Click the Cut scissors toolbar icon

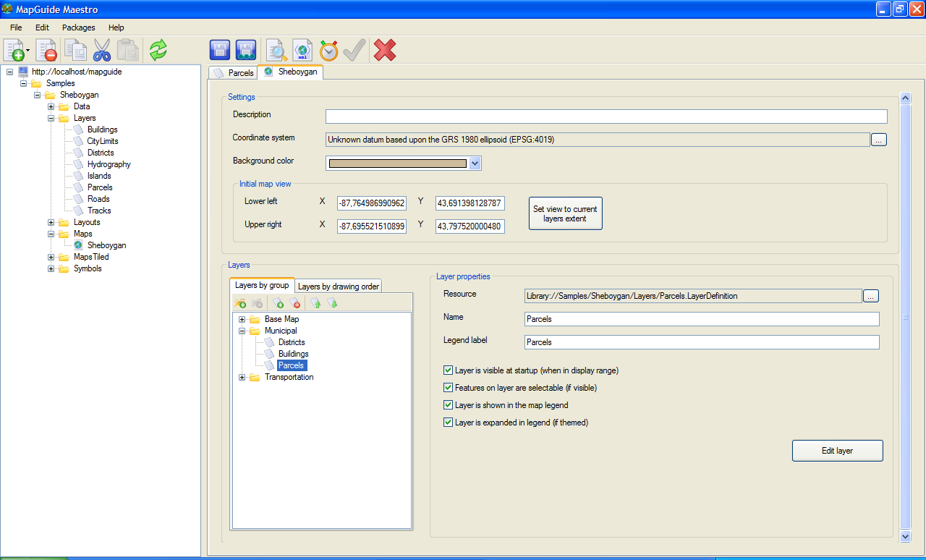pos(102,51)
